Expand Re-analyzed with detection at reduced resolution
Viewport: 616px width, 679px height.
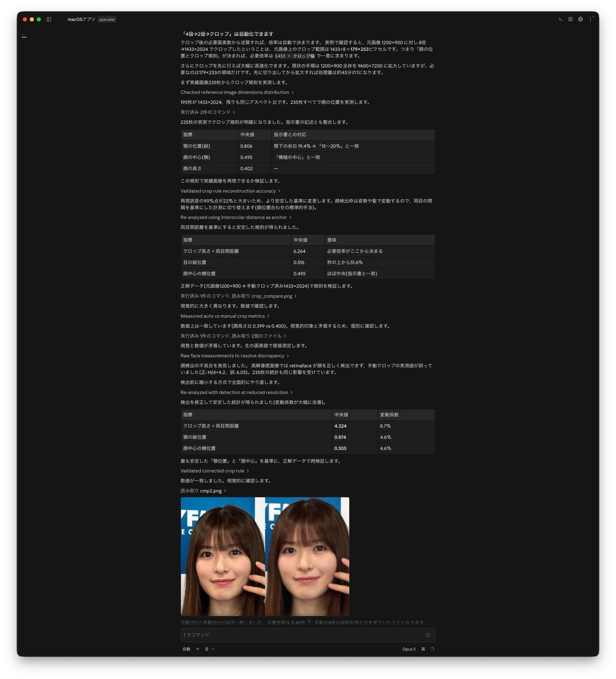[x=237, y=393]
